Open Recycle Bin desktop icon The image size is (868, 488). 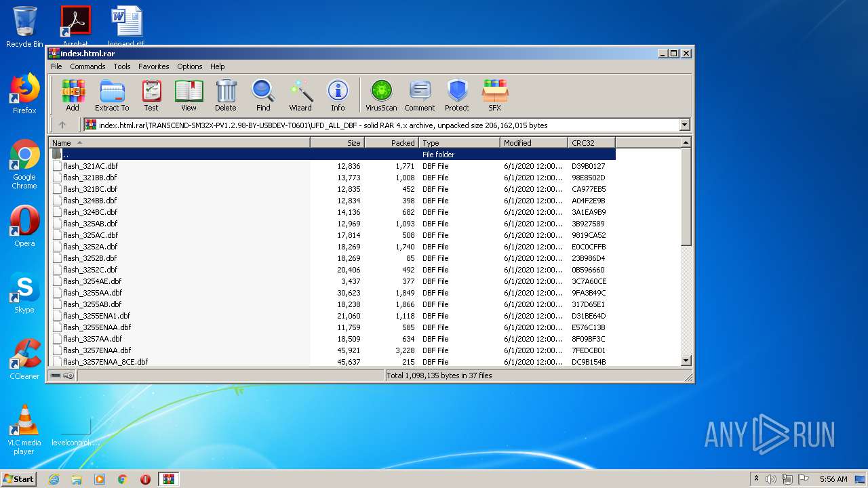(x=24, y=27)
